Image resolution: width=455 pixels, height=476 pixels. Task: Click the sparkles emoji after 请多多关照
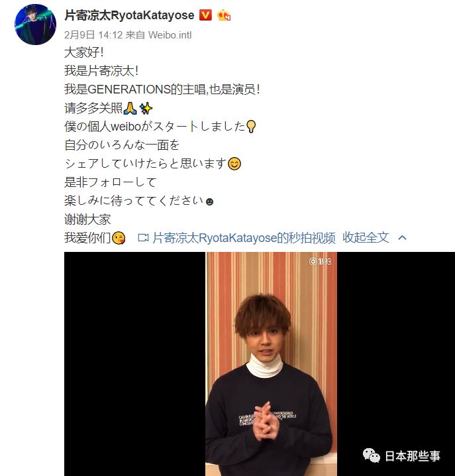click(x=146, y=108)
